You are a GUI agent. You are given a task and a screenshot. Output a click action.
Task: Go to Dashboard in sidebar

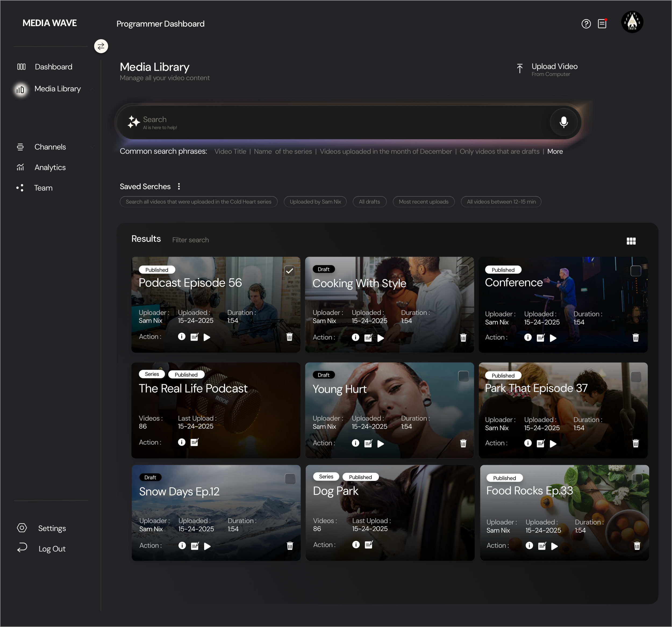[45, 67]
